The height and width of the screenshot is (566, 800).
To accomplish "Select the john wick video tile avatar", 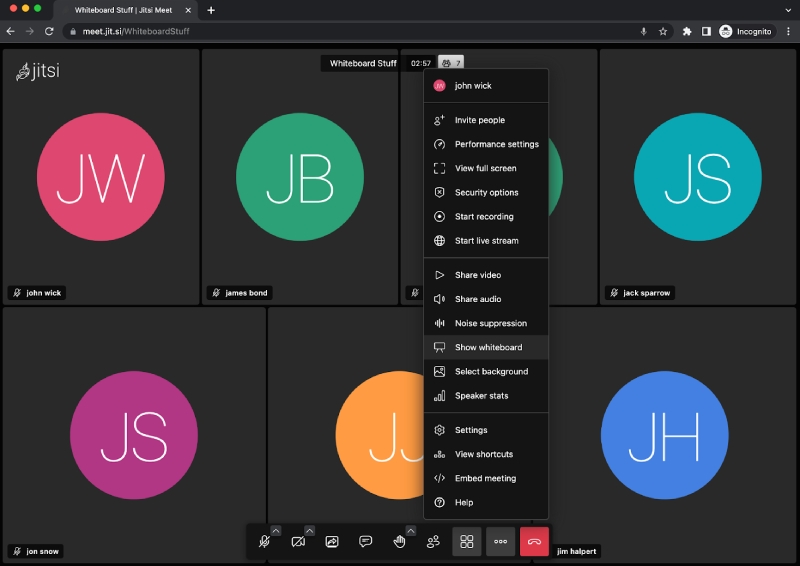I will click(101, 177).
